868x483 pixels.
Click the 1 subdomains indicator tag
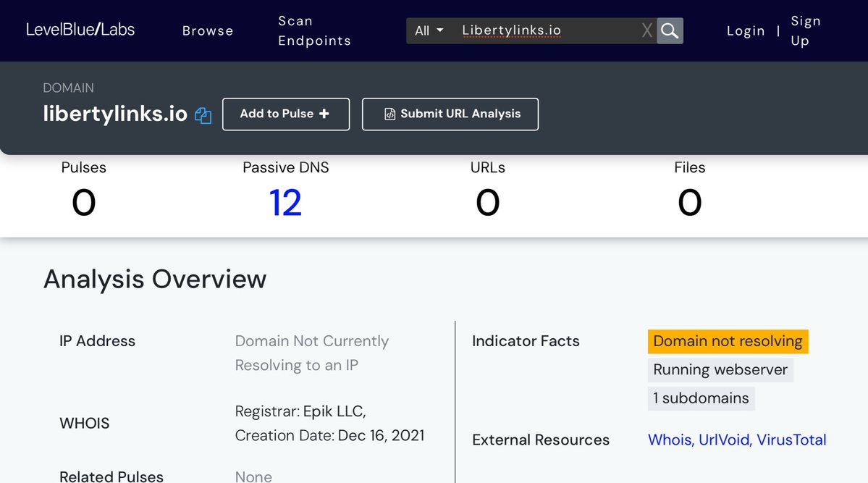coord(701,398)
